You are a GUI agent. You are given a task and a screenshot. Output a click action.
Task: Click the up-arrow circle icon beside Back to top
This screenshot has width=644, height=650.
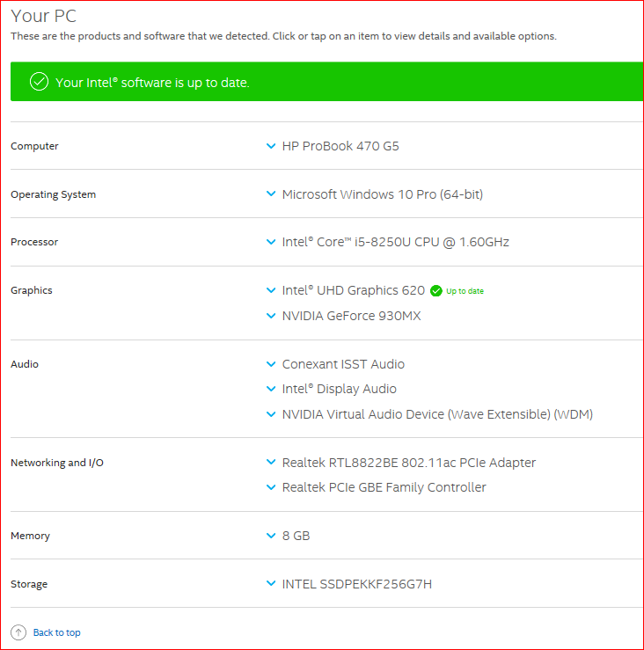tap(18, 632)
